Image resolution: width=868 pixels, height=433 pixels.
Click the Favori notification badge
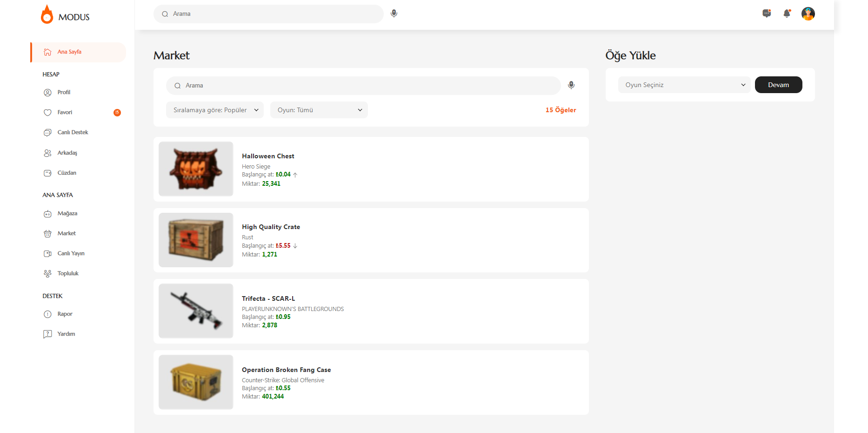[117, 113]
